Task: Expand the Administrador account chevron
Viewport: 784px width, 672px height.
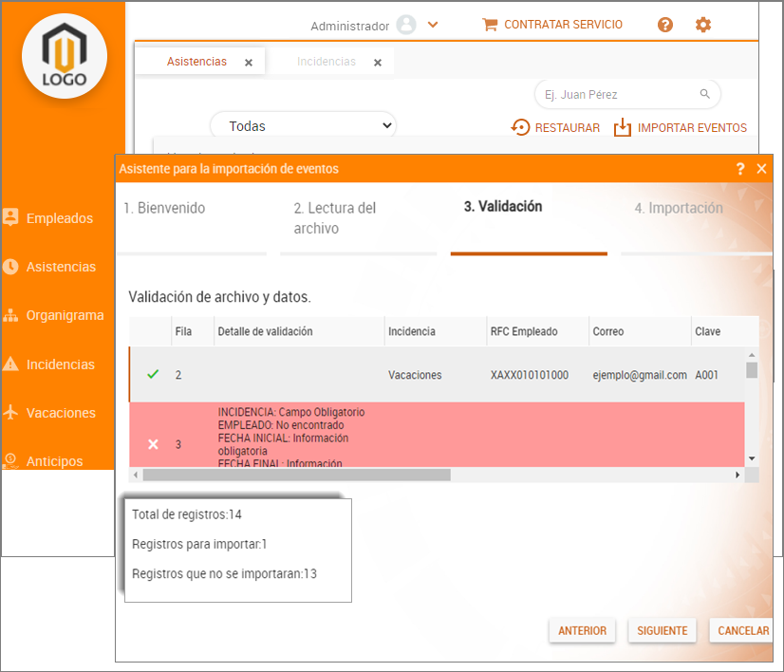Action: pos(433,26)
